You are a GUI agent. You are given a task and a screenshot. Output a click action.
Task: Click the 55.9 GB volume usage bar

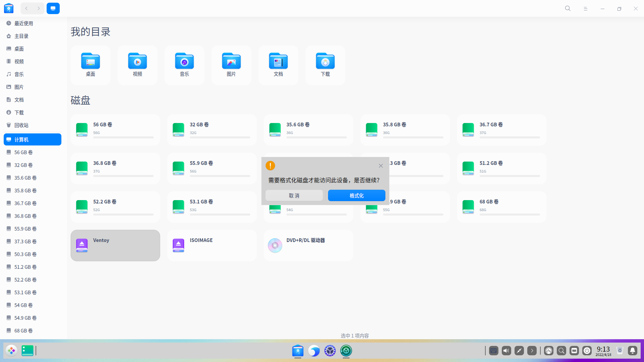pyautogui.click(x=220, y=176)
